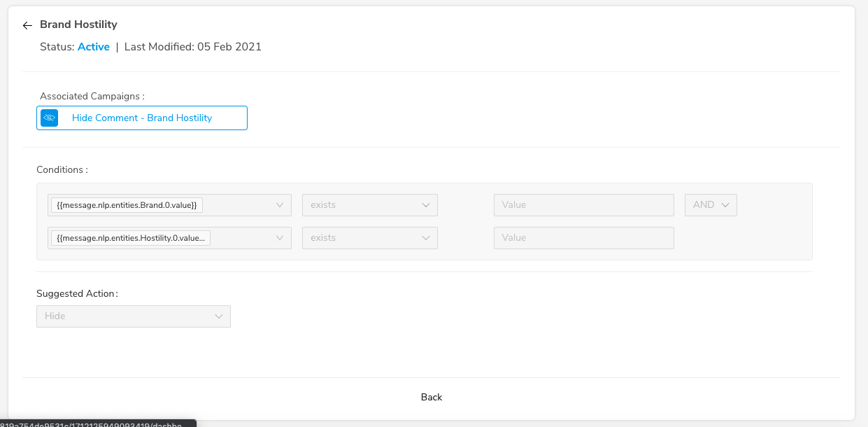This screenshot has height=427, width=868.
Task: Click the Suggested Action label
Action: pos(77,293)
